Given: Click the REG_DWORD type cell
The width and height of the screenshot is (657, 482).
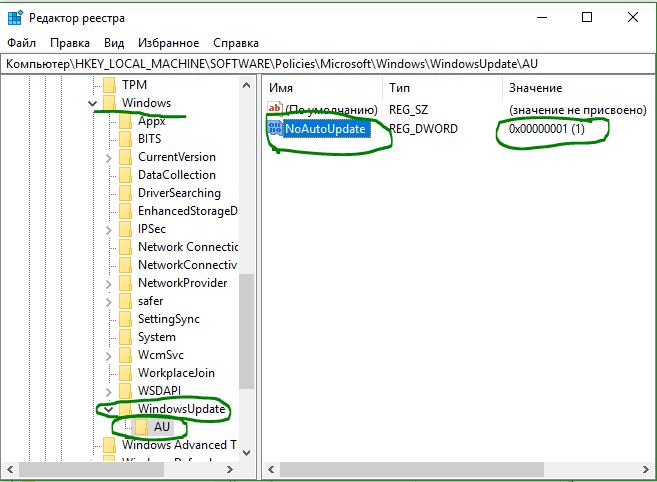Looking at the screenshot, I should pos(423,128).
